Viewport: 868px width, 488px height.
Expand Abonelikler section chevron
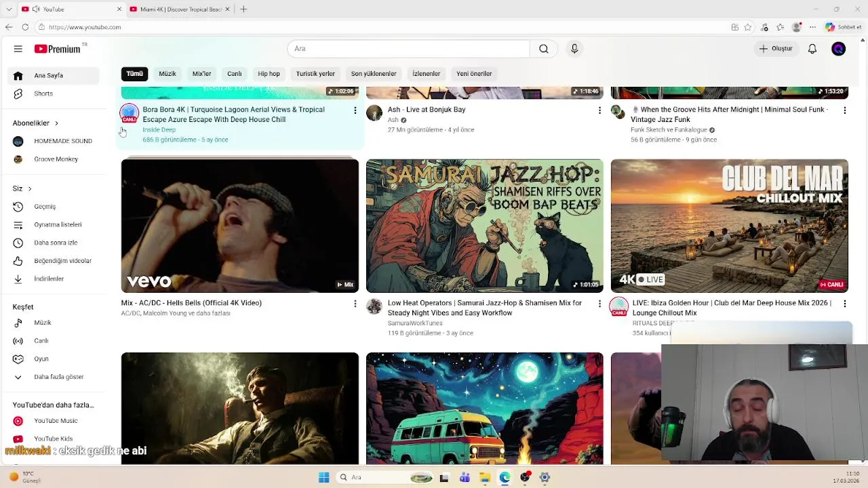click(x=56, y=123)
